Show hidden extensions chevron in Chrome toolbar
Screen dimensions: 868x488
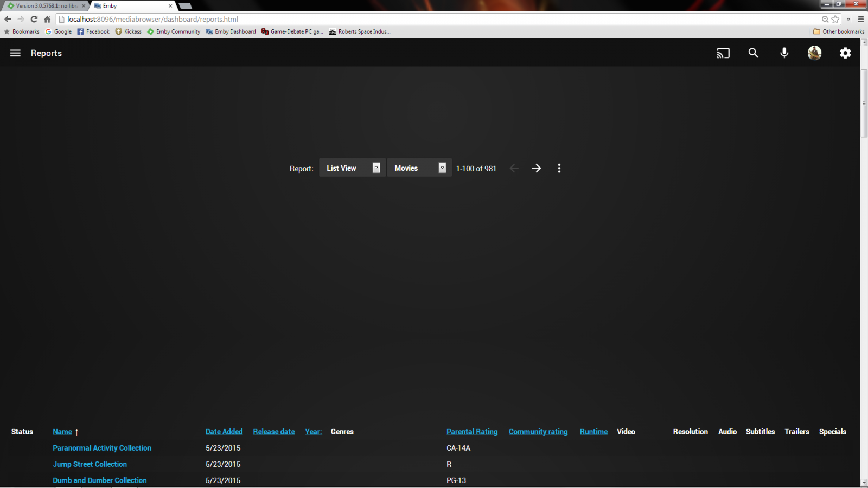coord(848,19)
